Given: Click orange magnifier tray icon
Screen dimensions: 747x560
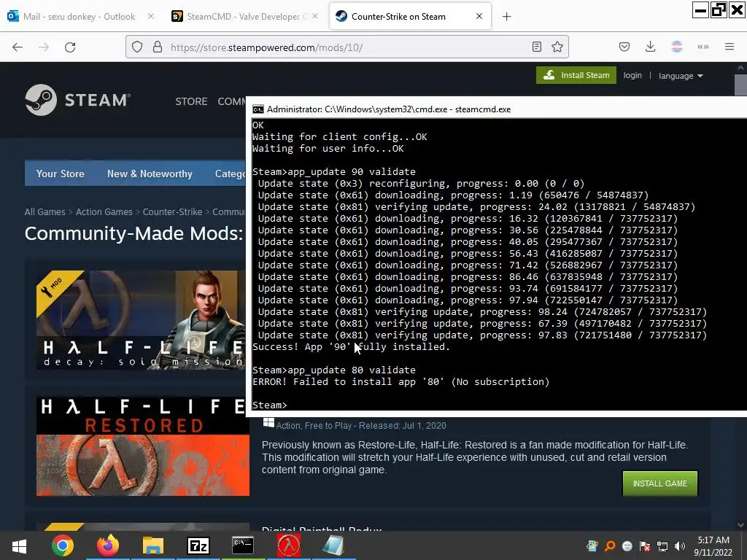Looking at the screenshot, I should [x=610, y=546].
